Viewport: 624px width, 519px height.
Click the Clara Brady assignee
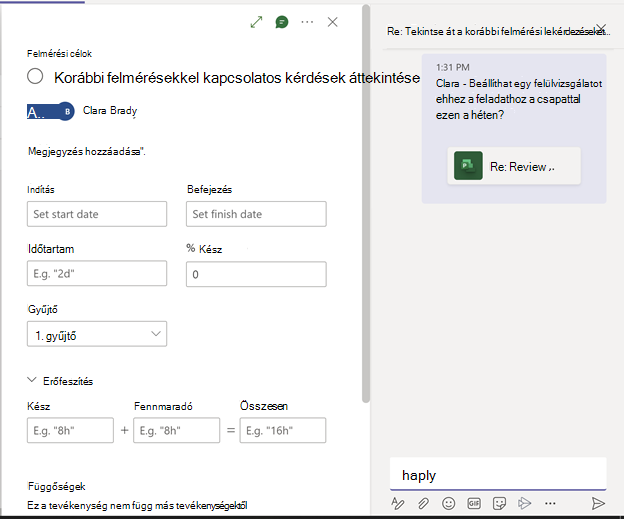coord(110,111)
